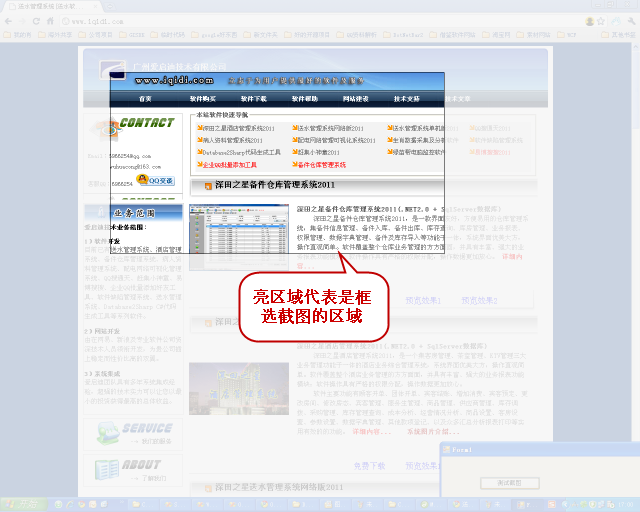The height and width of the screenshot is (512, 640).
Task: Click the 免费下载 link
Action: click(369, 466)
